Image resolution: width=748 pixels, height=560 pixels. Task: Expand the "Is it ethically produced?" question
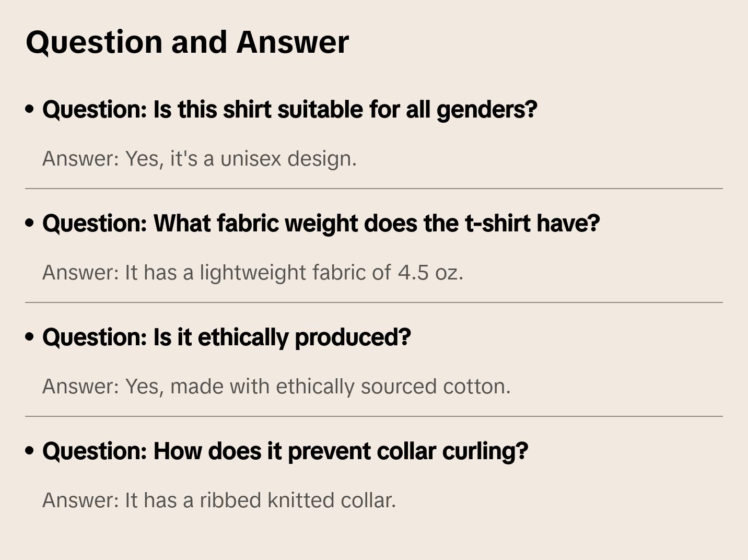226,337
